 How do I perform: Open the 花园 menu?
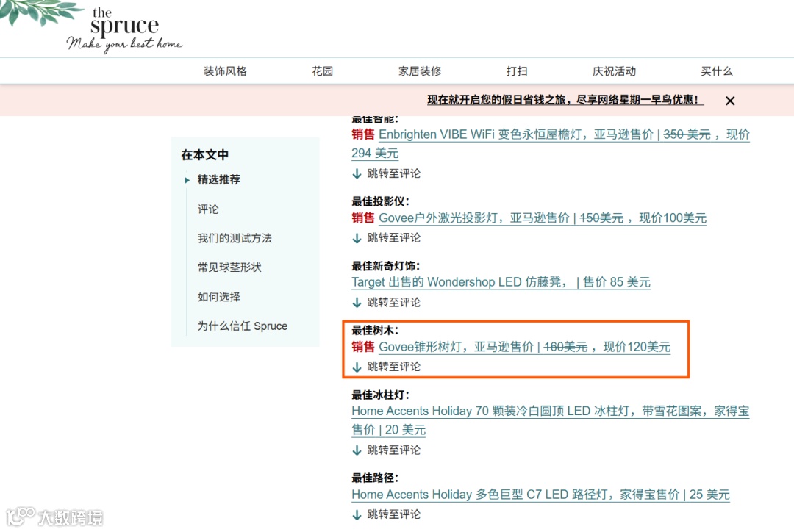click(323, 71)
